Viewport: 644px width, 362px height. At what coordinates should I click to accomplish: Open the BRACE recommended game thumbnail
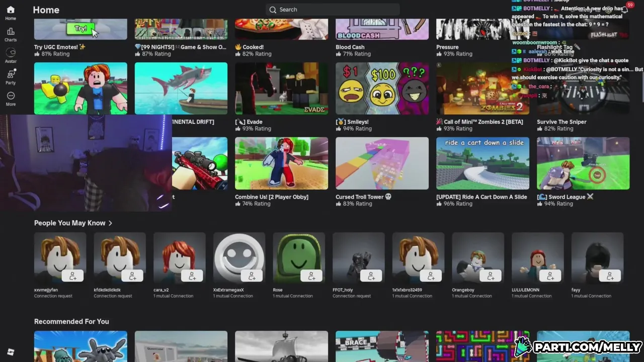click(x=382, y=346)
